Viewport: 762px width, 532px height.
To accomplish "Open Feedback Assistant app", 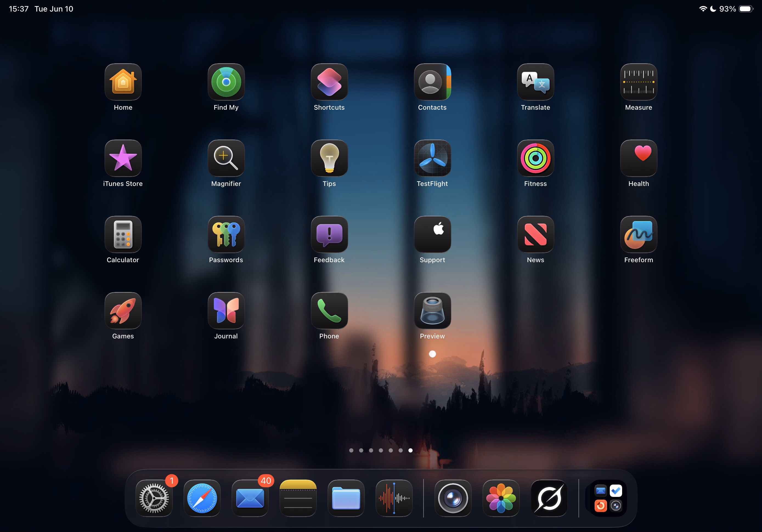I will [x=329, y=235].
